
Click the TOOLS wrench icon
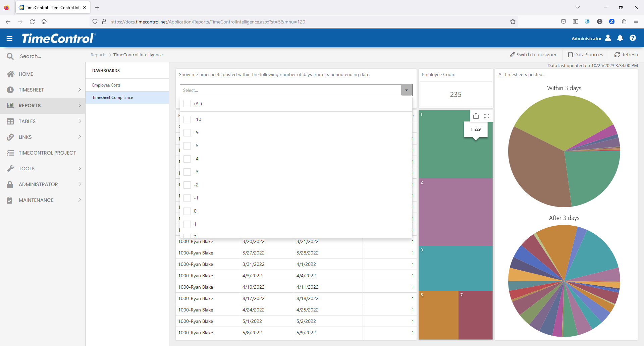[x=10, y=169]
